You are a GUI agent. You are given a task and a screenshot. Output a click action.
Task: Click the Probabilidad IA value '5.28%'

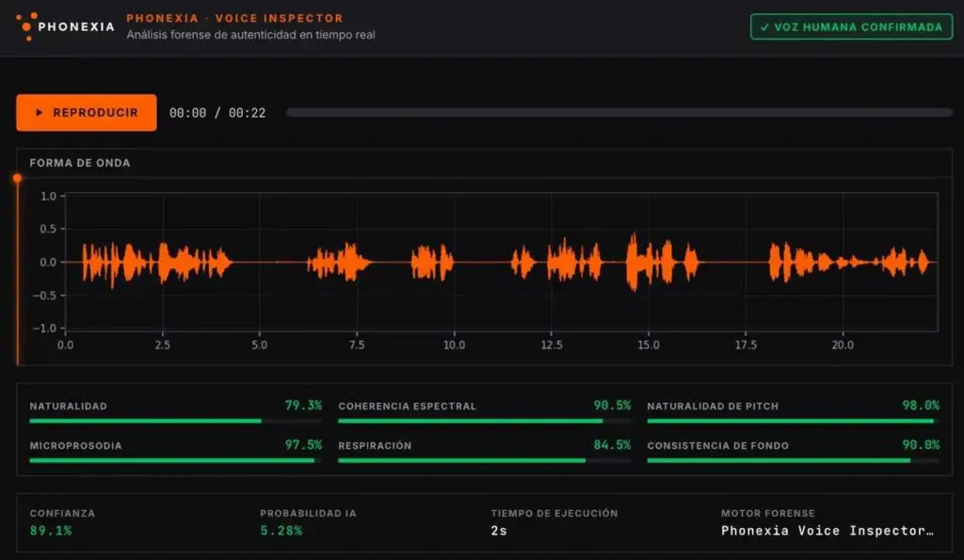(281, 531)
